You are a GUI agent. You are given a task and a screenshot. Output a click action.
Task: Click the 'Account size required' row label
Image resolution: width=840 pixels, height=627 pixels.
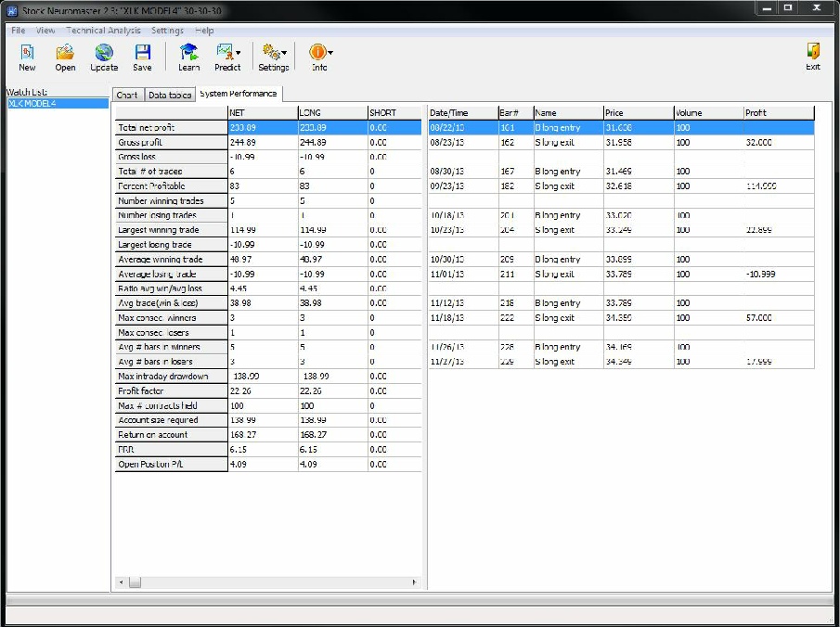[172, 420]
